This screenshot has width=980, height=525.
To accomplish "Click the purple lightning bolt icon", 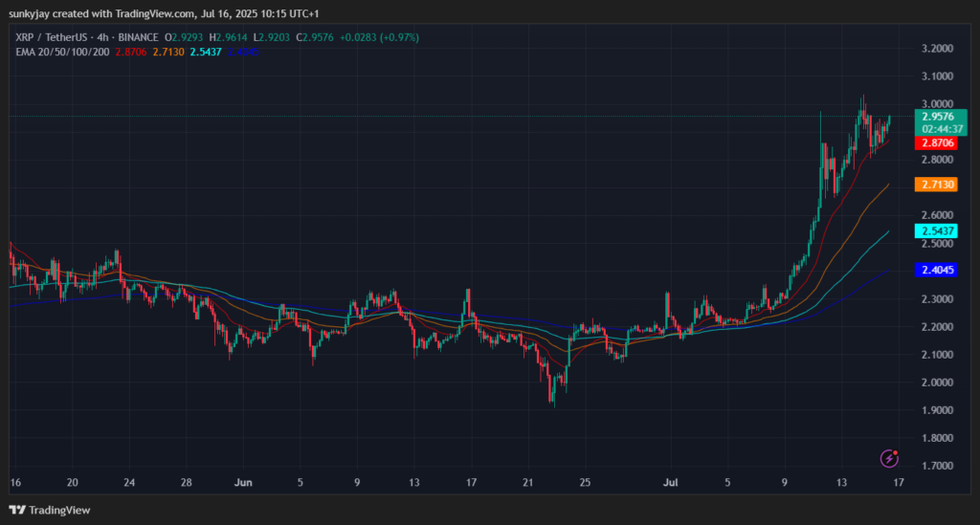I will (x=889, y=458).
